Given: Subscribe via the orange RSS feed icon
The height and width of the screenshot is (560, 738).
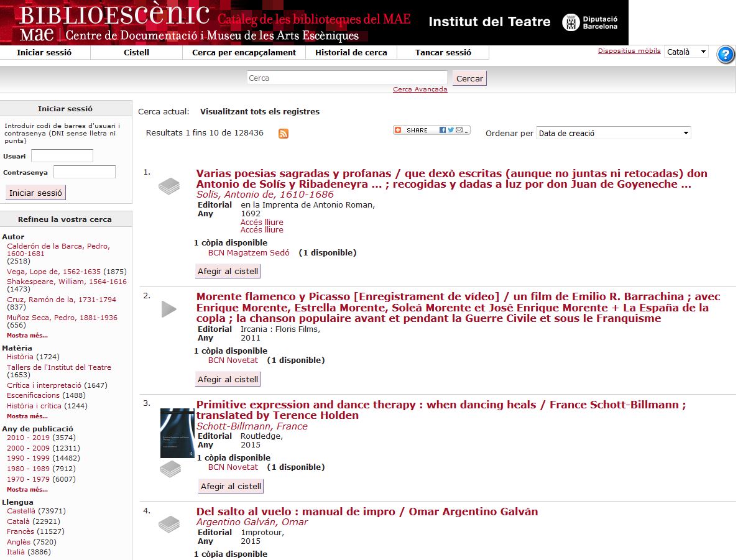Looking at the screenshot, I should pos(284,134).
